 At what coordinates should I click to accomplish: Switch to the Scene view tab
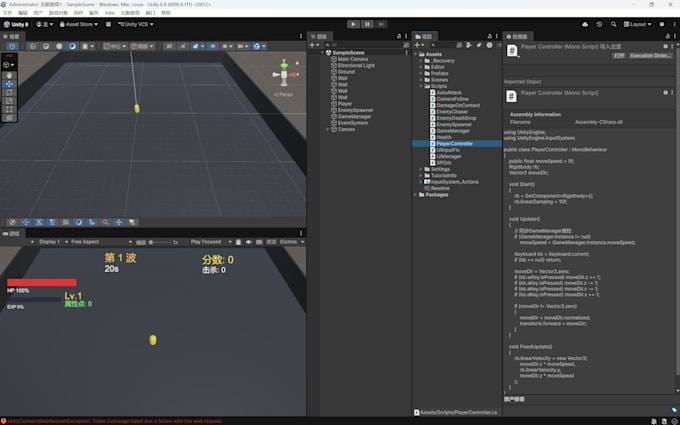pos(11,36)
